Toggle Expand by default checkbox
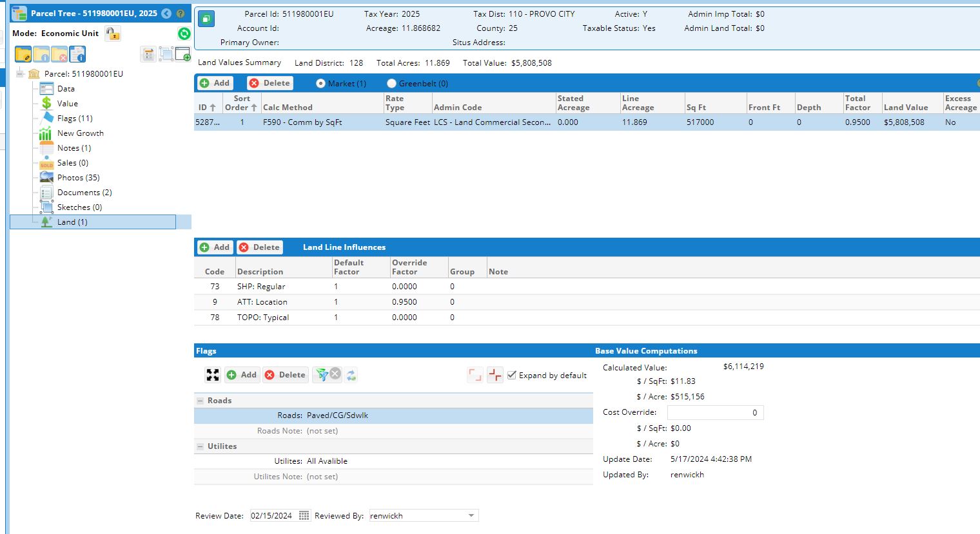Viewport: 980px width, 534px height. pyautogui.click(x=512, y=375)
